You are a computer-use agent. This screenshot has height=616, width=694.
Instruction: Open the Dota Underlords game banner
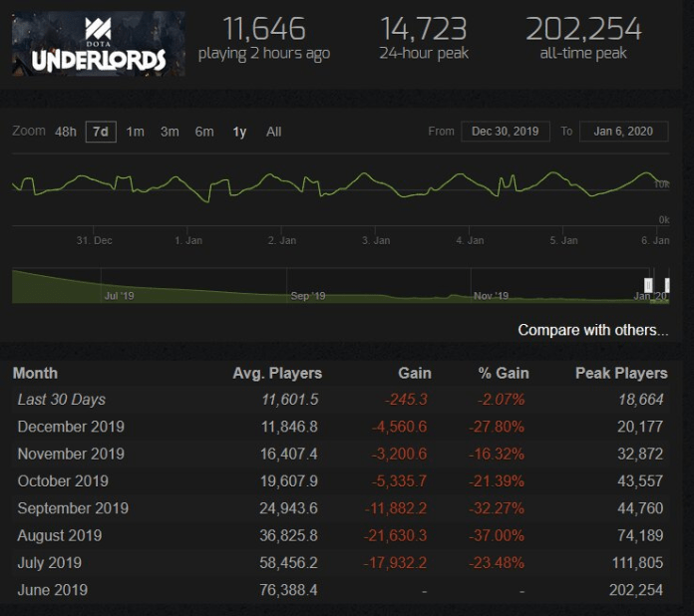[x=99, y=44]
